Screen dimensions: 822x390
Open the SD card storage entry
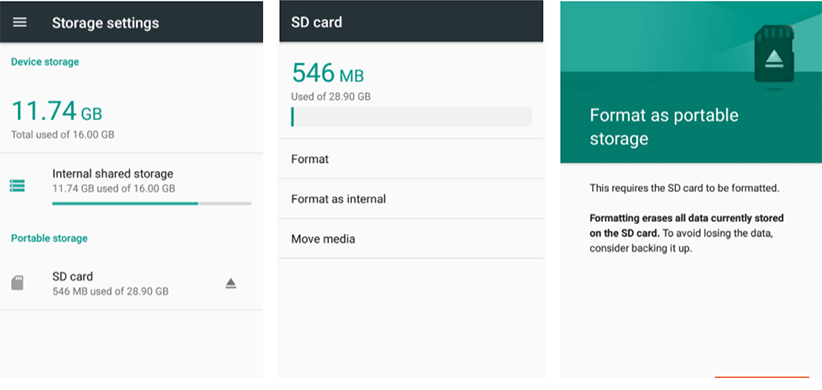131,283
